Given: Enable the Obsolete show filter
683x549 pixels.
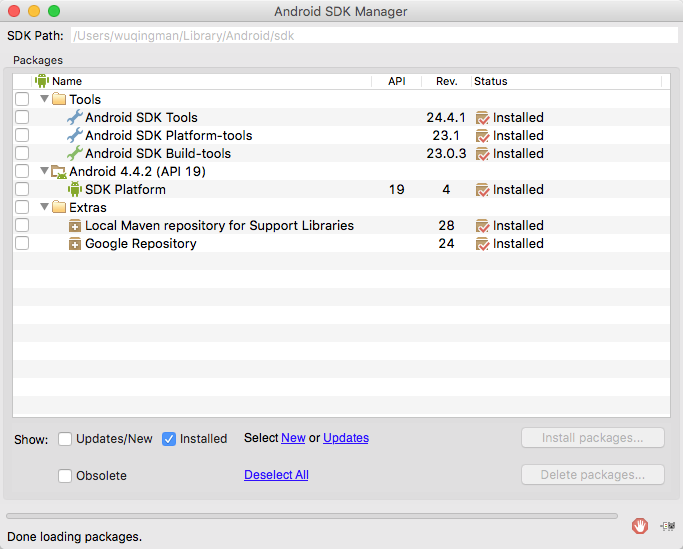Looking at the screenshot, I should point(65,476).
